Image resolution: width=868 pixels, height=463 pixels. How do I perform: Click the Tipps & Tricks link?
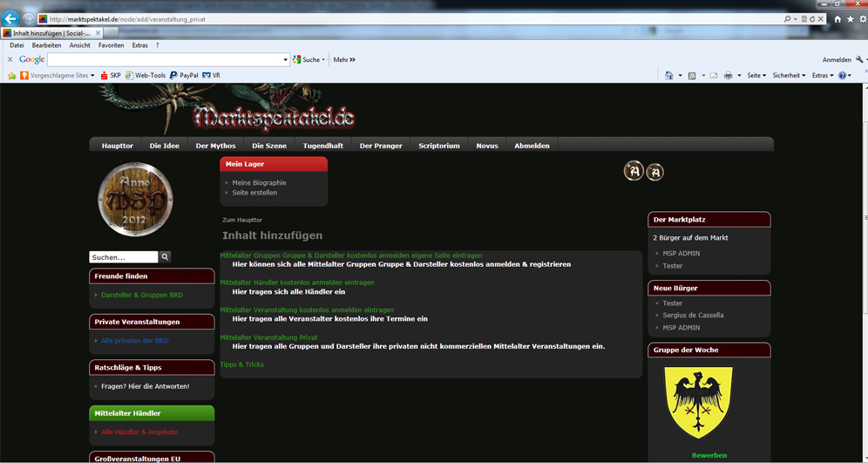[241, 364]
